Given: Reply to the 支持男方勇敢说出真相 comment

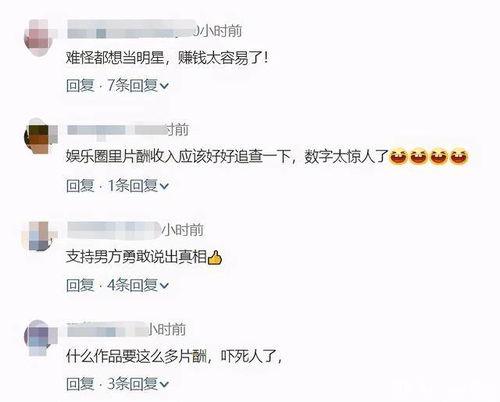Looking at the screenshot, I should point(80,285).
